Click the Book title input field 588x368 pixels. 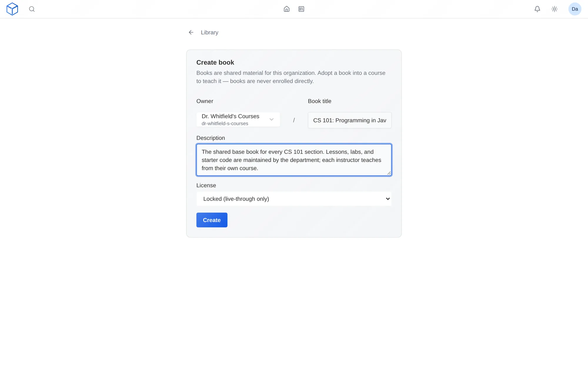[x=350, y=120]
